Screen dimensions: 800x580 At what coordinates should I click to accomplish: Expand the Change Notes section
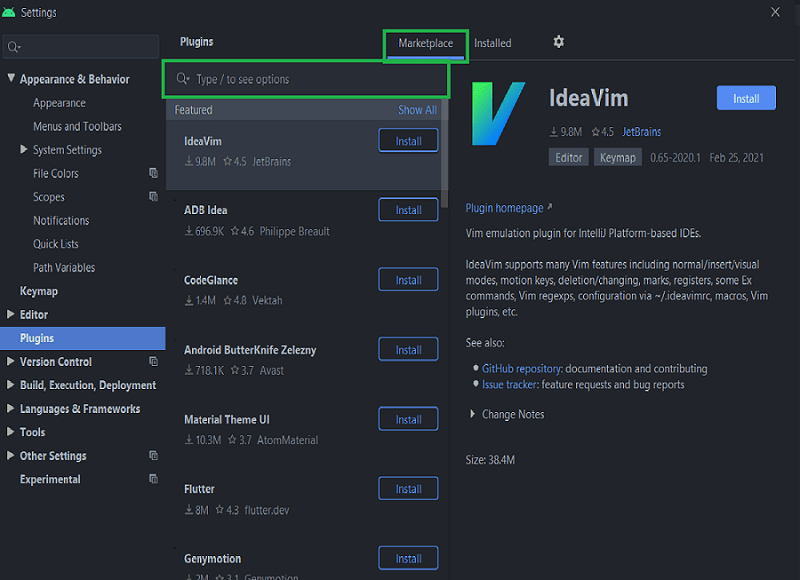472,414
